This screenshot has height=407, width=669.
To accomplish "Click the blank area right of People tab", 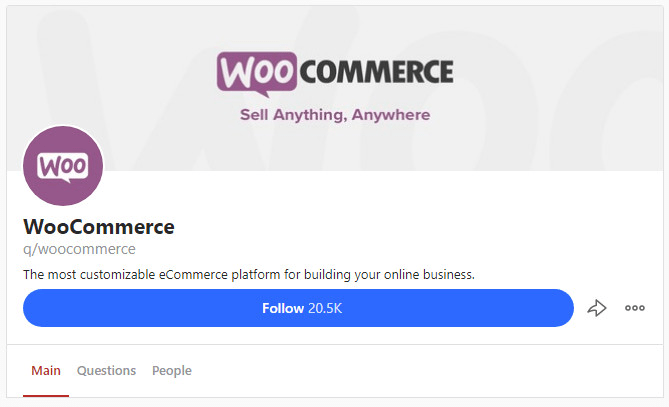I will [x=427, y=371].
